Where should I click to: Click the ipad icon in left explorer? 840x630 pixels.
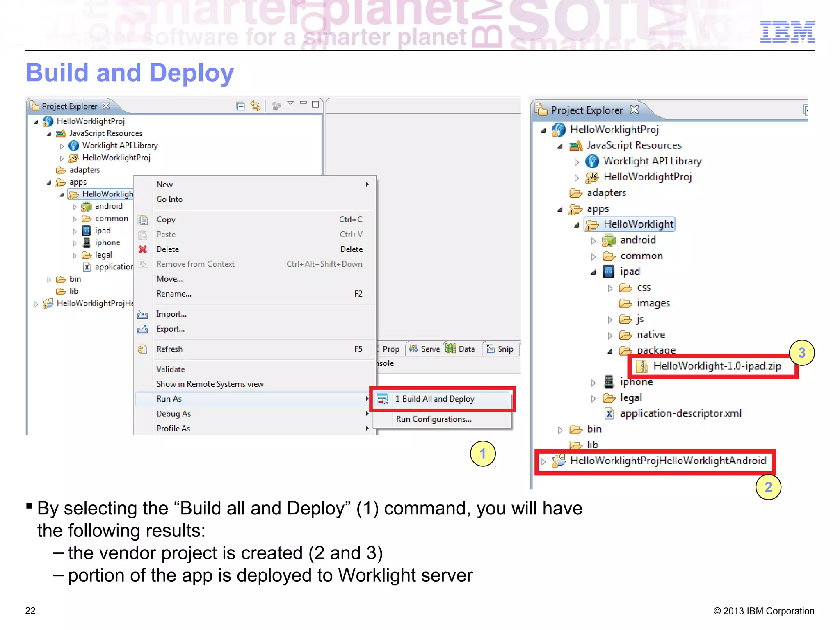[86, 231]
